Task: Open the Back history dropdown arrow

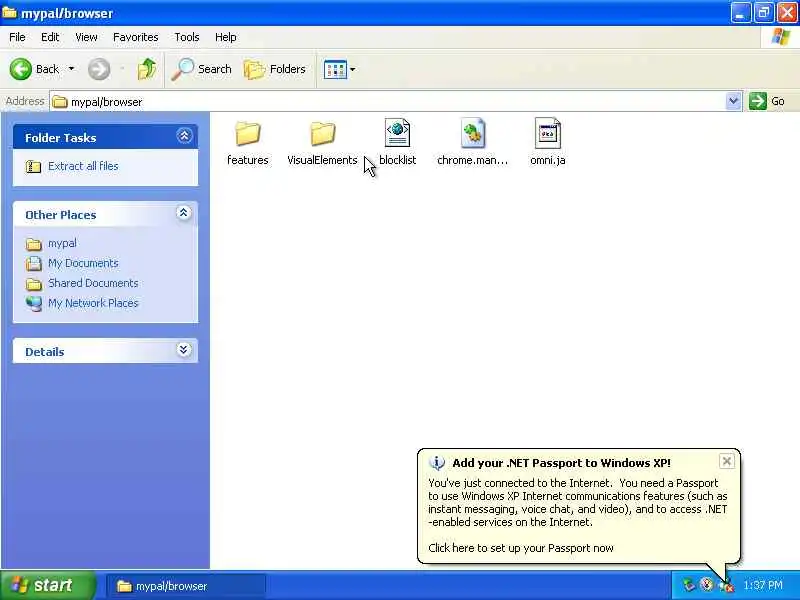Action: [x=71, y=69]
